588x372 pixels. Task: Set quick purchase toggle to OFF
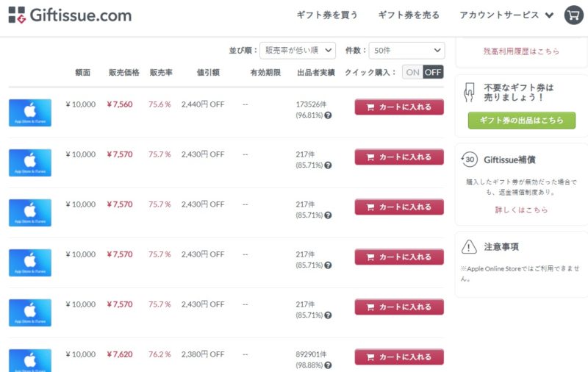pyautogui.click(x=433, y=72)
